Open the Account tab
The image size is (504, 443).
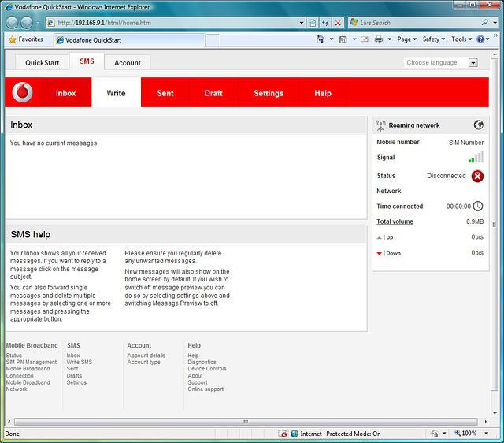[x=128, y=63]
